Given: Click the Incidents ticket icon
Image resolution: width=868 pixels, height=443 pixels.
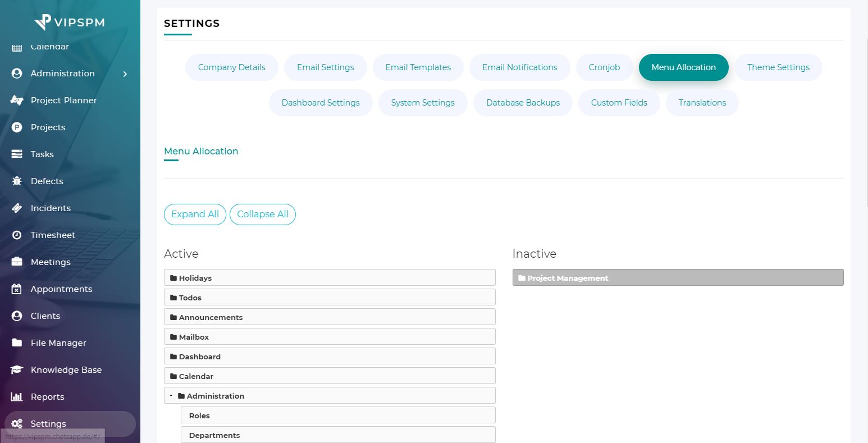Looking at the screenshot, I should click(17, 208).
